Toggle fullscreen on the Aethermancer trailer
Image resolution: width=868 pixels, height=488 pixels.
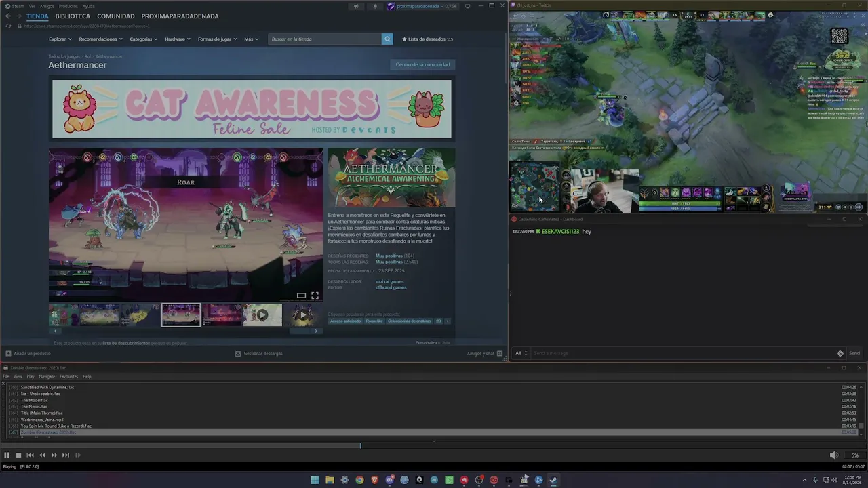[315, 296]
